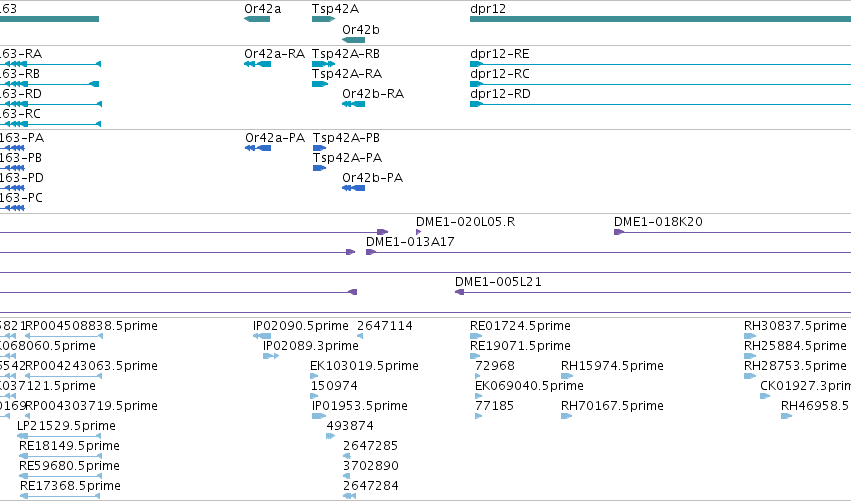Select the RH70167.5prime EST glyph
The width and height of the screenshot is (851, 501).
coord(567,416)
